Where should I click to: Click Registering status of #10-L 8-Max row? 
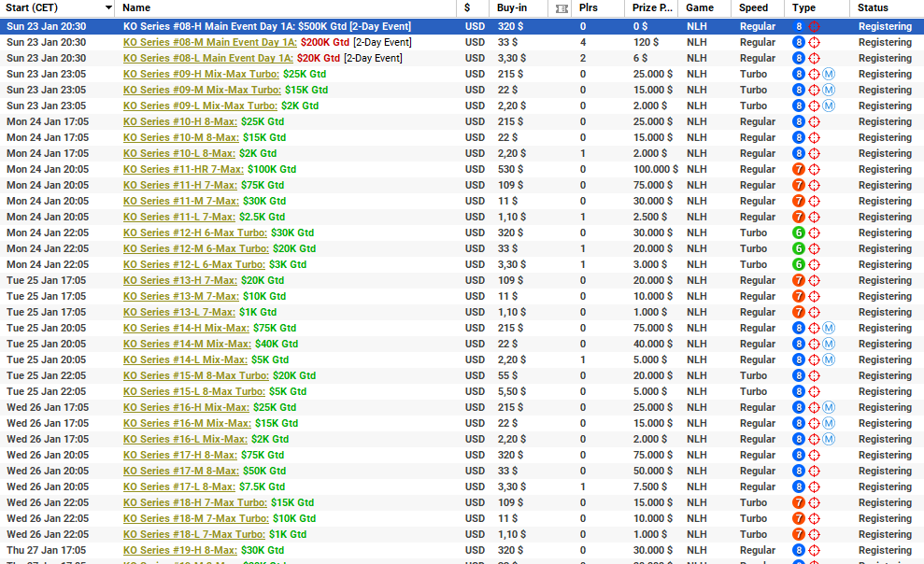885,154
